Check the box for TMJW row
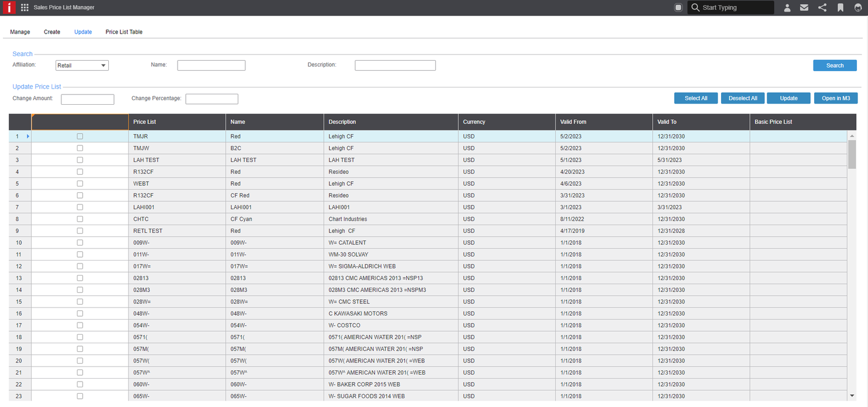 80,148
